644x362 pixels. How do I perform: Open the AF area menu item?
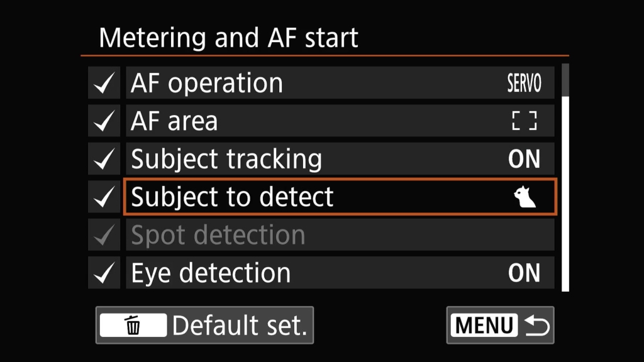(340, 121)
